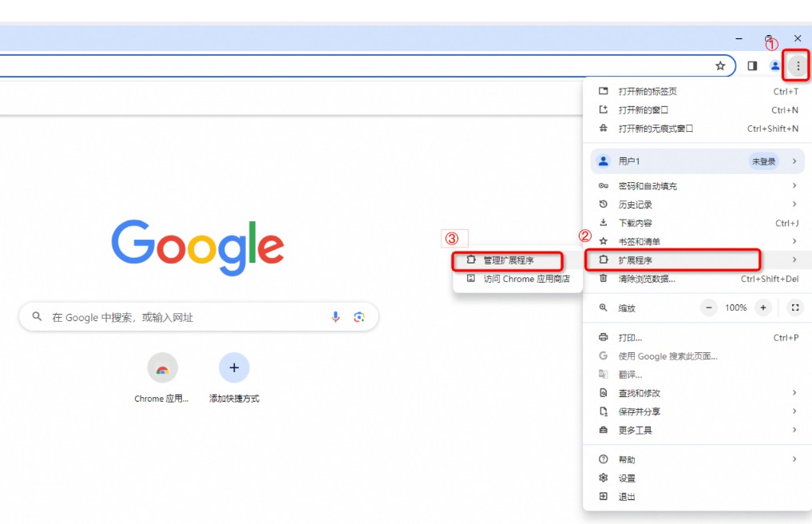Open the Chrome three-dot menu button
This screenshot has width=812, height=524.
pos(798,65)
